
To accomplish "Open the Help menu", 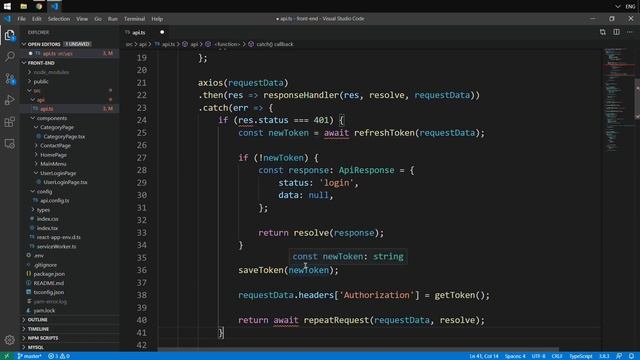I will tap(157, 19).
